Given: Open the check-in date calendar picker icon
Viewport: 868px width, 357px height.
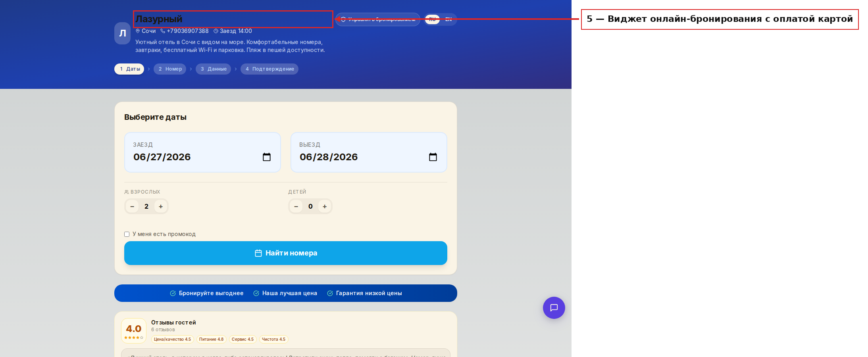Looking at the screenshot, I should (267, 157).
